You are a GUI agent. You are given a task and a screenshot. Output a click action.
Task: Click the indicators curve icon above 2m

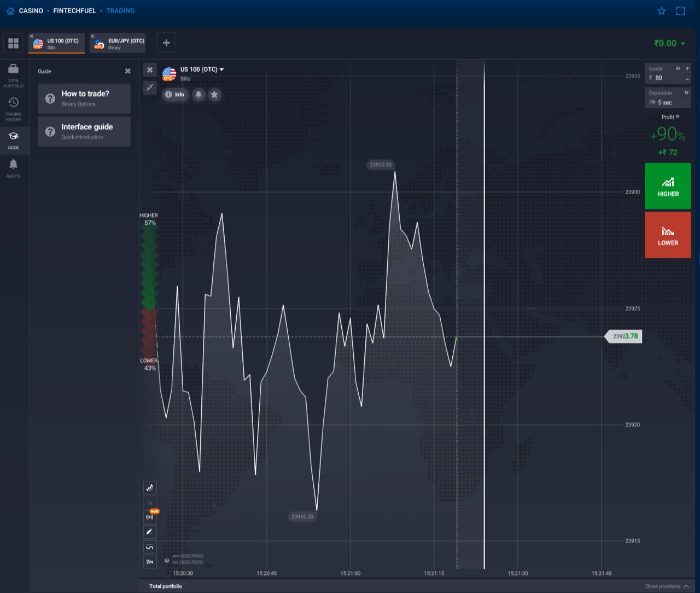[149, 547]
